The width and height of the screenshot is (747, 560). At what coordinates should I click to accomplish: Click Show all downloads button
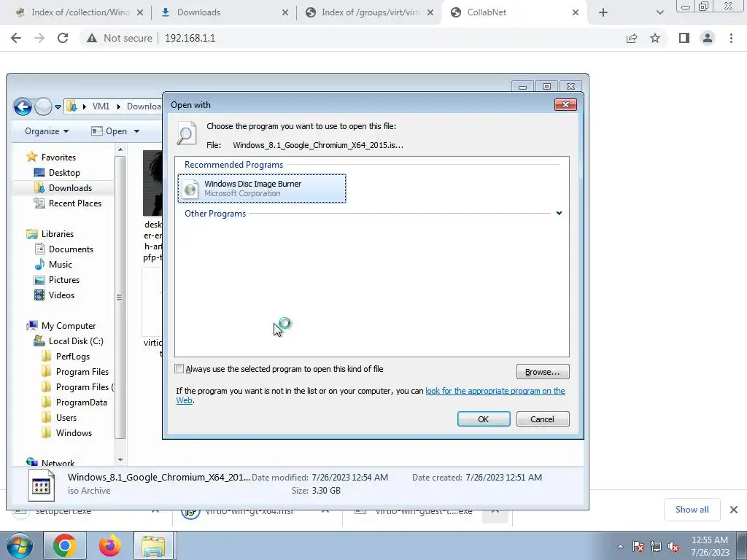tap(692, 510)
